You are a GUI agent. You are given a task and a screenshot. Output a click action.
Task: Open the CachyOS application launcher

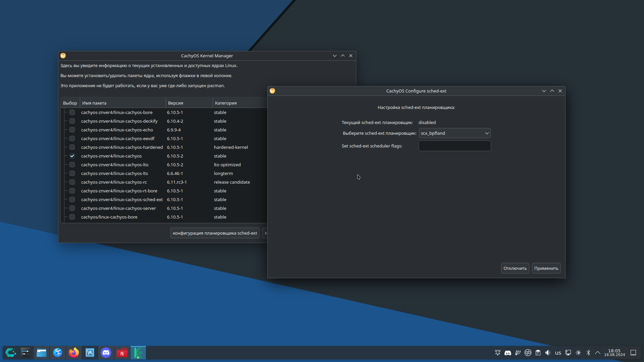pos(10,353)
